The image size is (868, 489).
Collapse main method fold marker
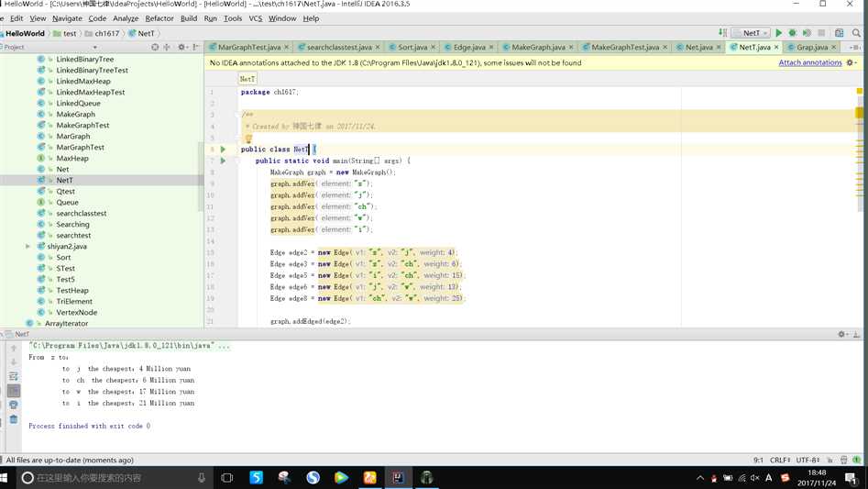click(237, 161)
